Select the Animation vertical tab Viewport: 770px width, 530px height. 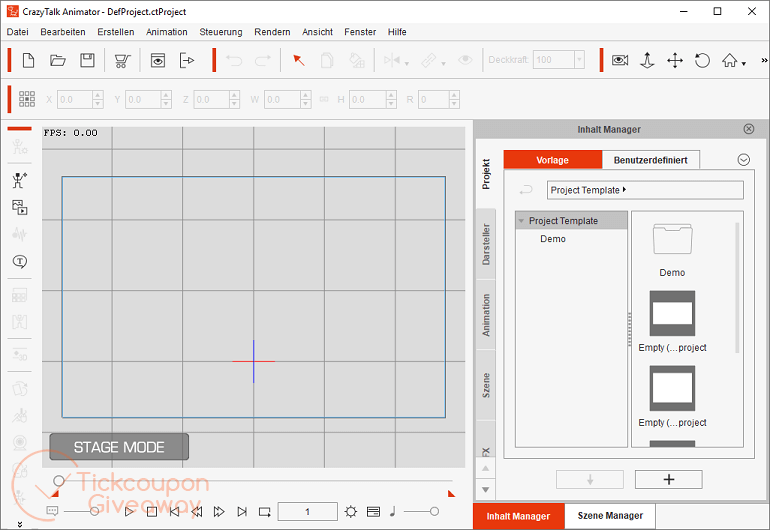click(x=486, y=315)
